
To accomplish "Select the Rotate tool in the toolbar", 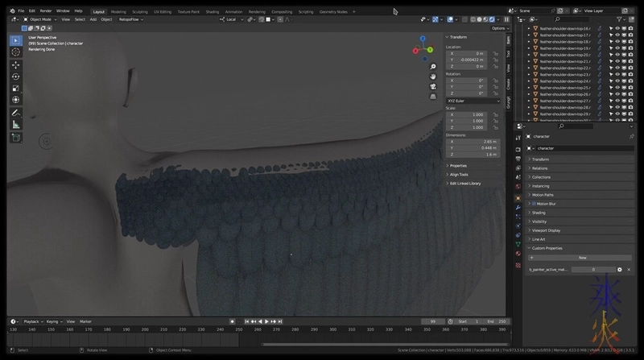I will pos(15,77).
